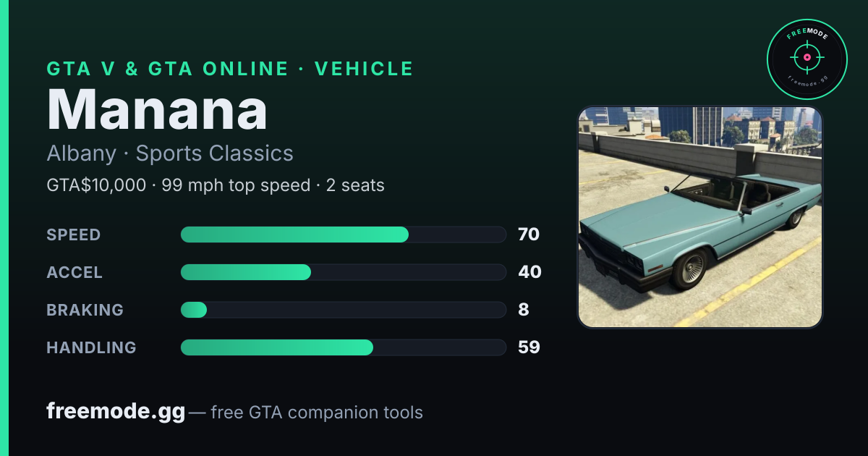Click the Freemode crosshair logo icon
The width and height of the screenshot is (868, 456).
coord(807,59)
